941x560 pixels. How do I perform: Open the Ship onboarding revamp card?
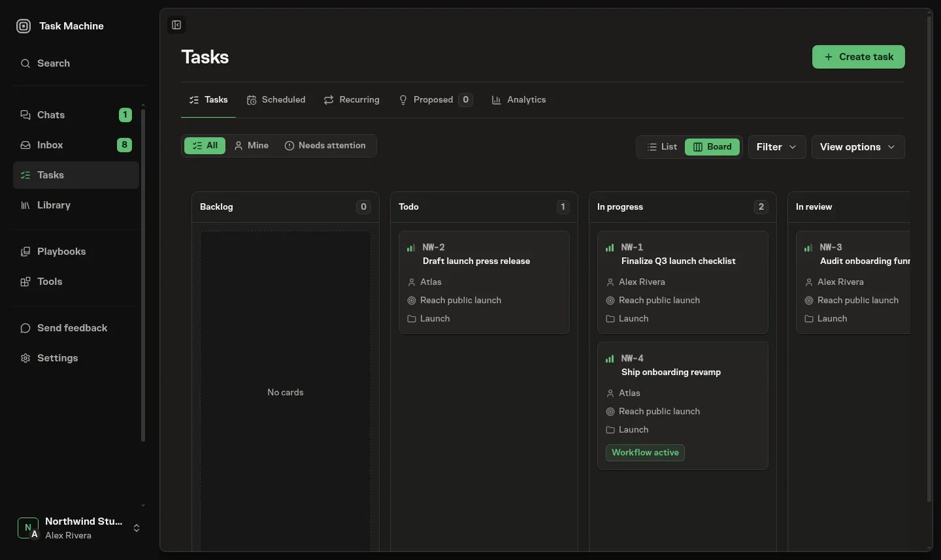[683, 406]
